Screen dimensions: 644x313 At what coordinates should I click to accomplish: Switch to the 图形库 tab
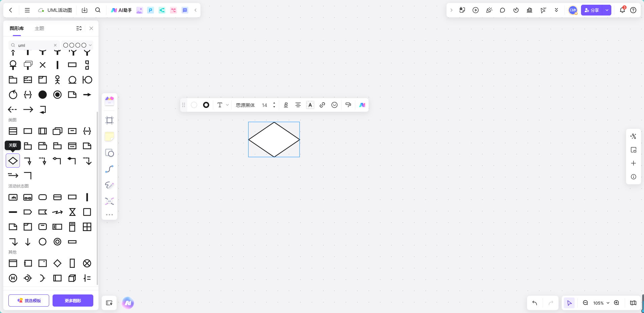click(17, 28)
